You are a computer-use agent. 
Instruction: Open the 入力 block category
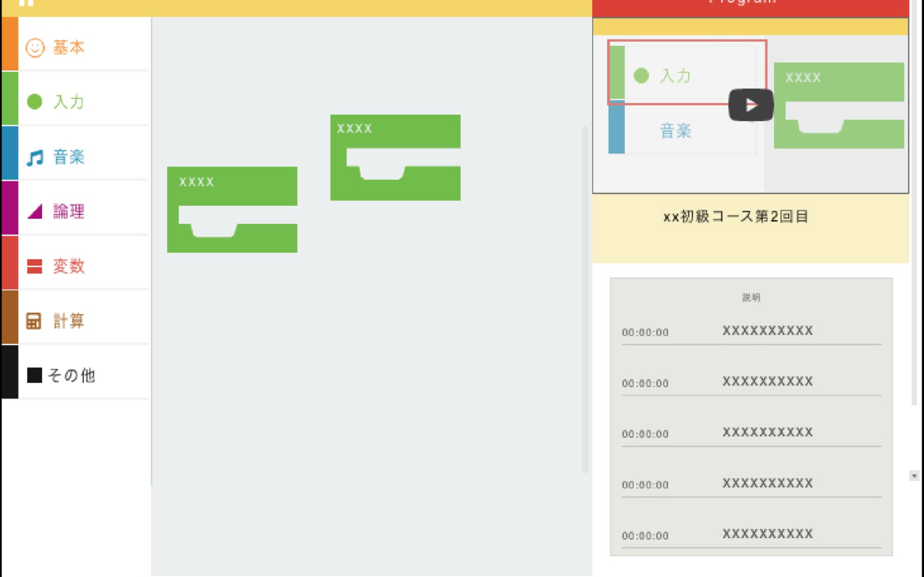75,99
